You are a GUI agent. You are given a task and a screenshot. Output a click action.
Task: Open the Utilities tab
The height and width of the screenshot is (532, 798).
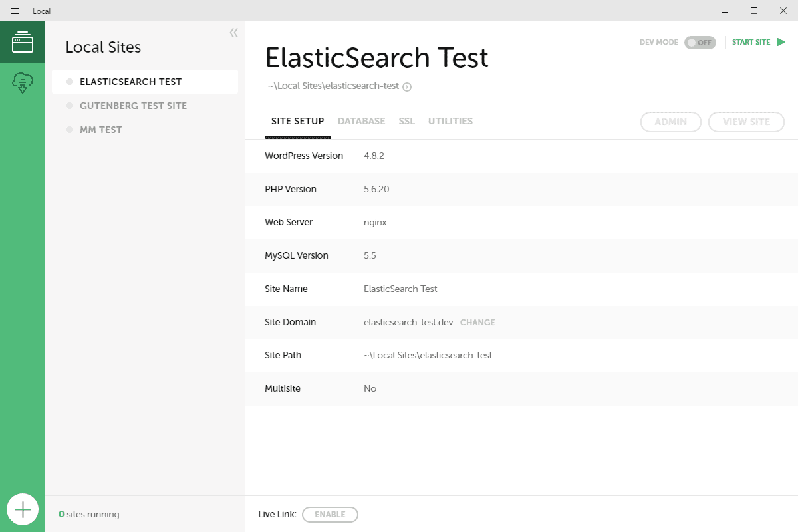tap(450, 121)
